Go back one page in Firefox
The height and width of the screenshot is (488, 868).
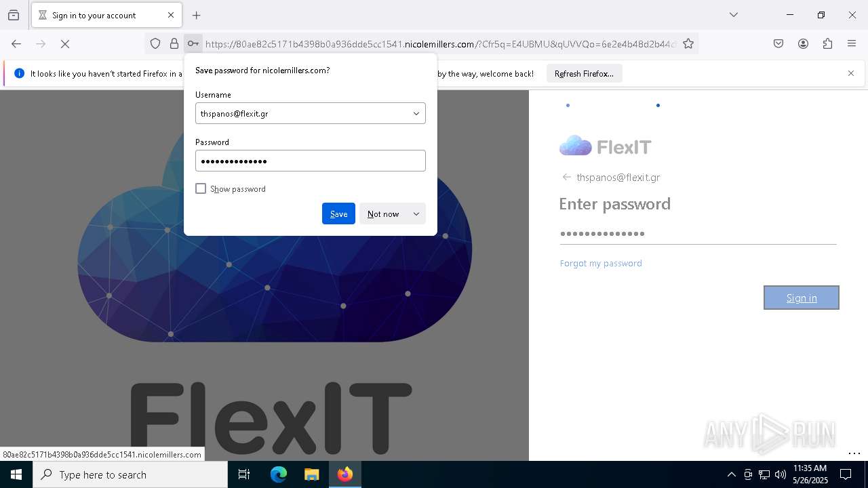[x=16, y=43]
